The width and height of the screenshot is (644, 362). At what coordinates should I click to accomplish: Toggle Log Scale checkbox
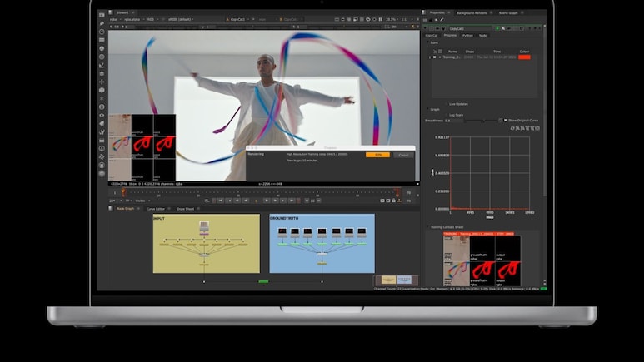point(447,115)
